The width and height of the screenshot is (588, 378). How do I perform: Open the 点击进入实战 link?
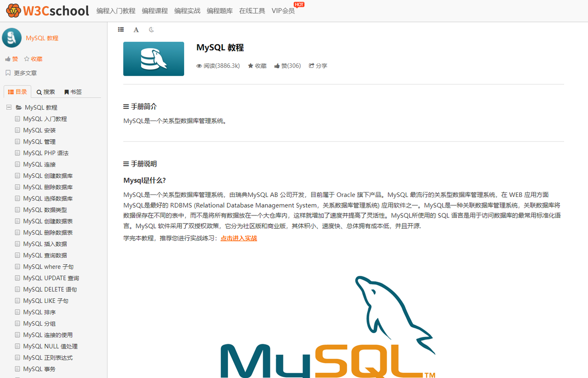[238, 238]
